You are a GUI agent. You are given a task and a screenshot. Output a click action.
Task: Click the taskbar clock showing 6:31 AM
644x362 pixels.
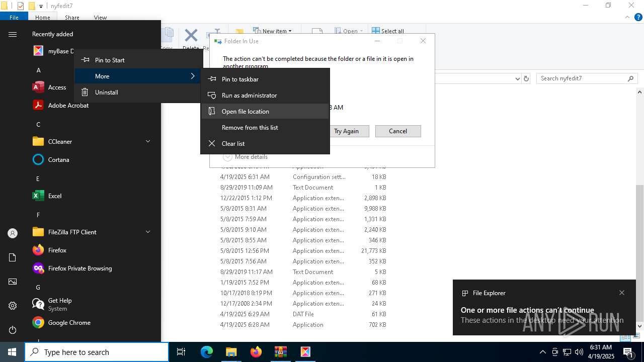tap(602, 352)
